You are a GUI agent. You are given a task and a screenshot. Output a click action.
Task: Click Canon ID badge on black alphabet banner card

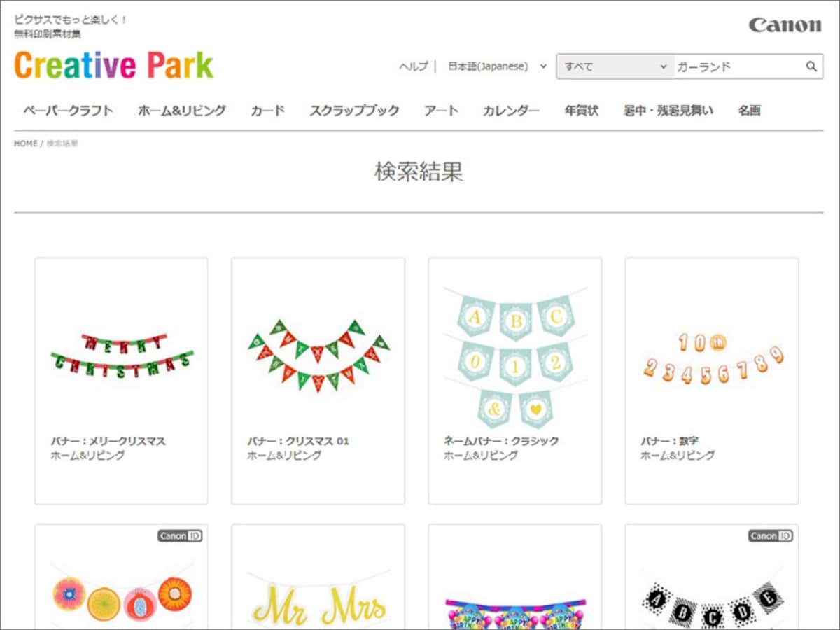click(x=770, y=536)
